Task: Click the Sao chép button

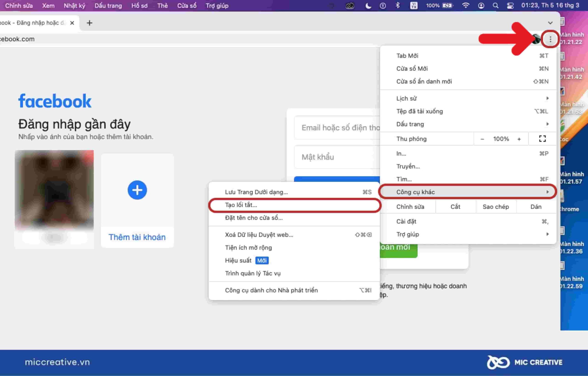Action: click(496, 207)
